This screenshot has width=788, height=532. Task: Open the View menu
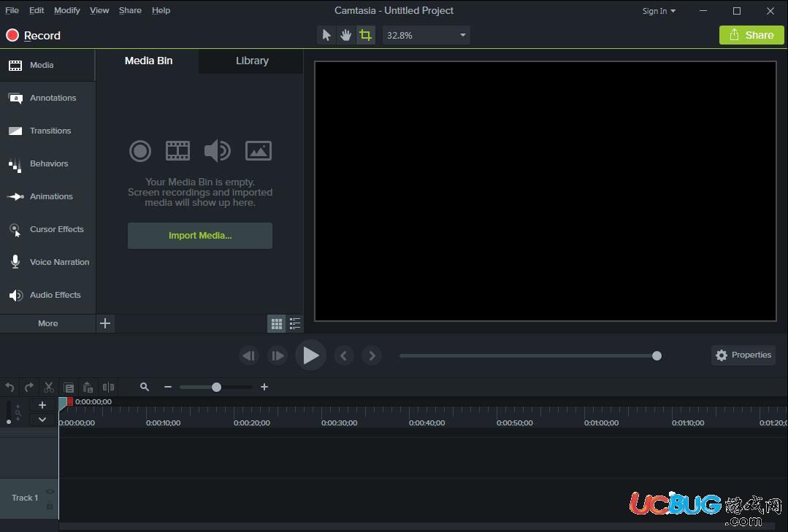point(99,10)
